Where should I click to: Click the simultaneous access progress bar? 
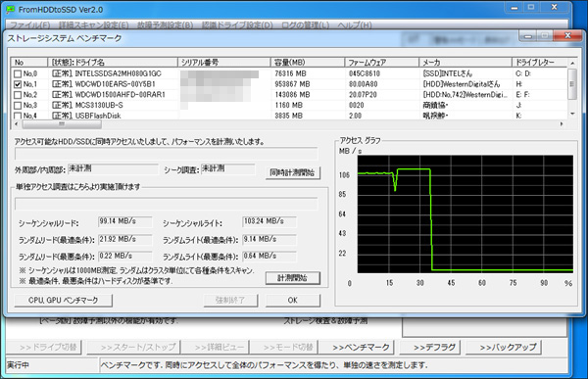point(167,154)
